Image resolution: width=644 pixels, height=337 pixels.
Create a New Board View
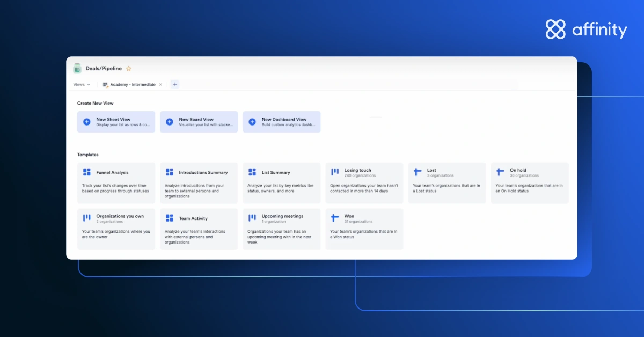(x=199, y=122)
